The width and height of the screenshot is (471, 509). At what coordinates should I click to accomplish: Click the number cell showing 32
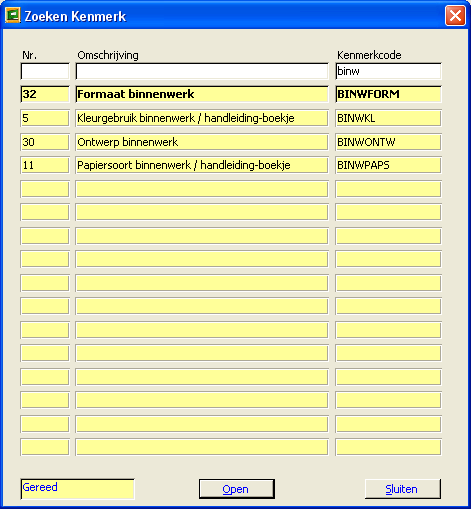click(x=45, y=94)
